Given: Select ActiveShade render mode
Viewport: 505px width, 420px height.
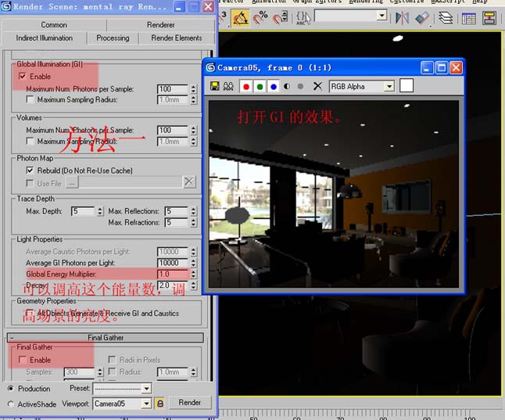Looking at the screenshot, I should pos(11,404).
